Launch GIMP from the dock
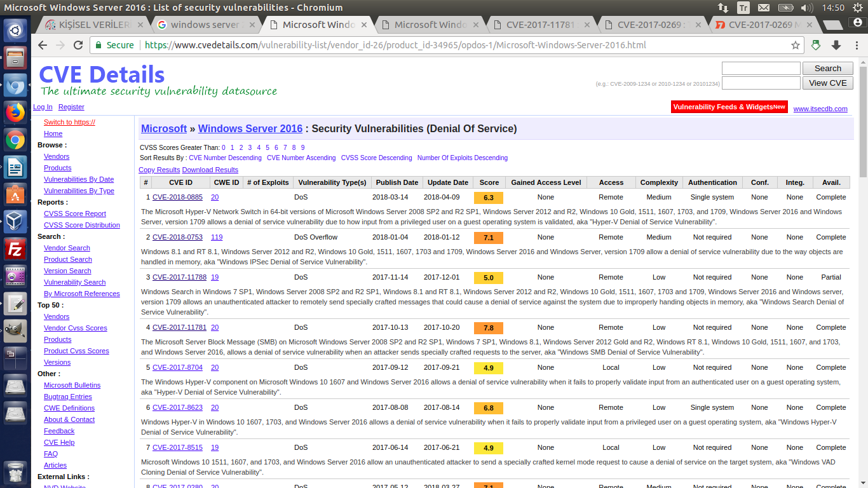Viewport: 868px width, 488px height. [15, 332]
